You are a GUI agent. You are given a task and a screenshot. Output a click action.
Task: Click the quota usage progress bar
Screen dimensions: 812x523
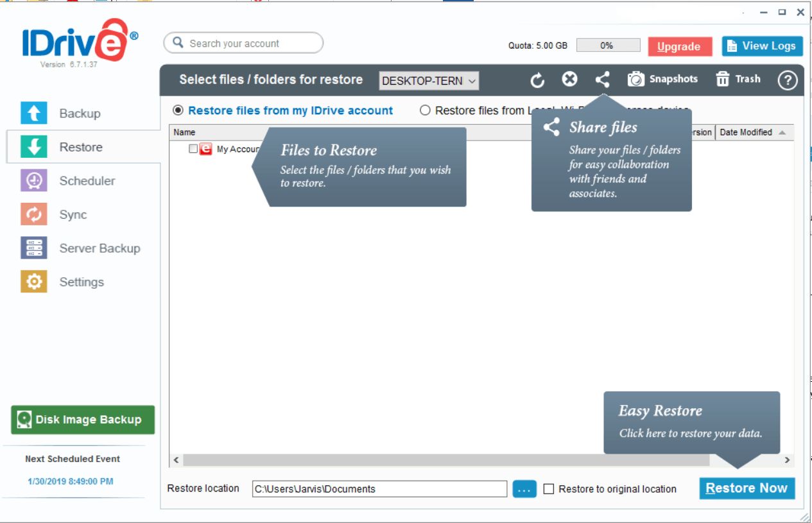coord(608,46)
